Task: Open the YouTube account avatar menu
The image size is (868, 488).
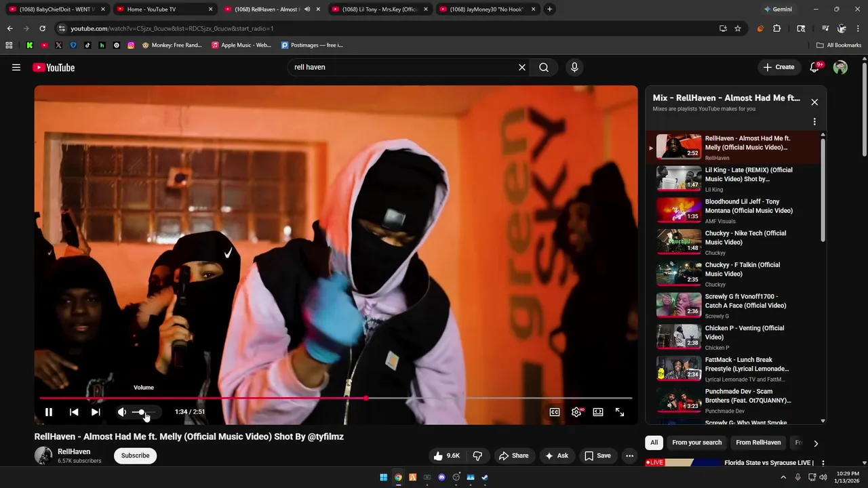Action: click(840, 67)
